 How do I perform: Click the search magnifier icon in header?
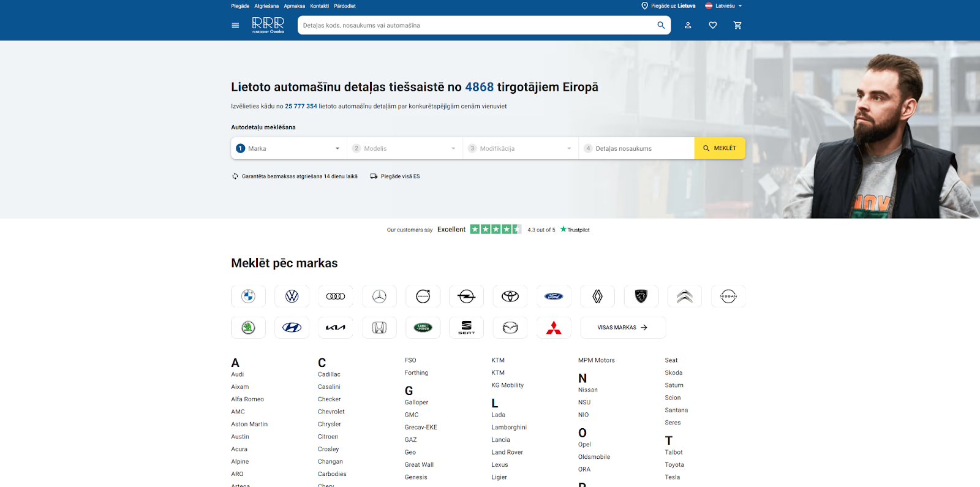tap(661, 25)
